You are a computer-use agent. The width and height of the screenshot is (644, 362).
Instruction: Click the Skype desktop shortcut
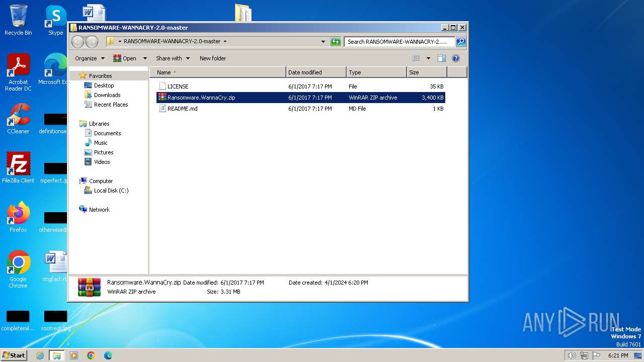click(x=55, y=20)
